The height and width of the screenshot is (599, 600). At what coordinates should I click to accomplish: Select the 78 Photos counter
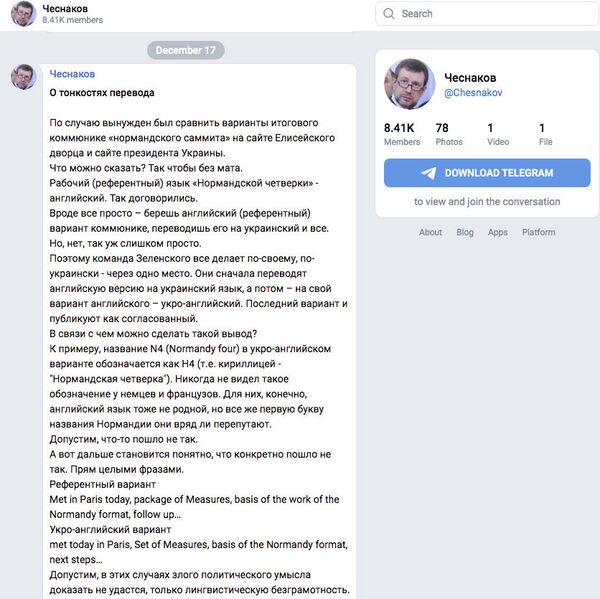(x=449, y=134)
